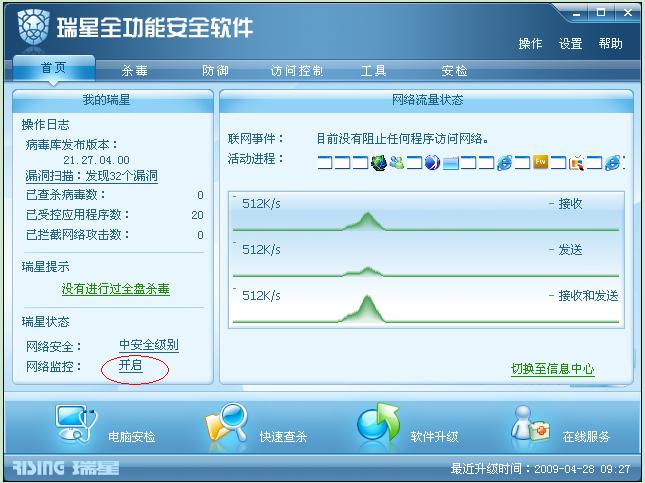Viewport: 645px width, 483px height.
Task: Select the 瑞星状态 heading
Action: click(45, 322)
